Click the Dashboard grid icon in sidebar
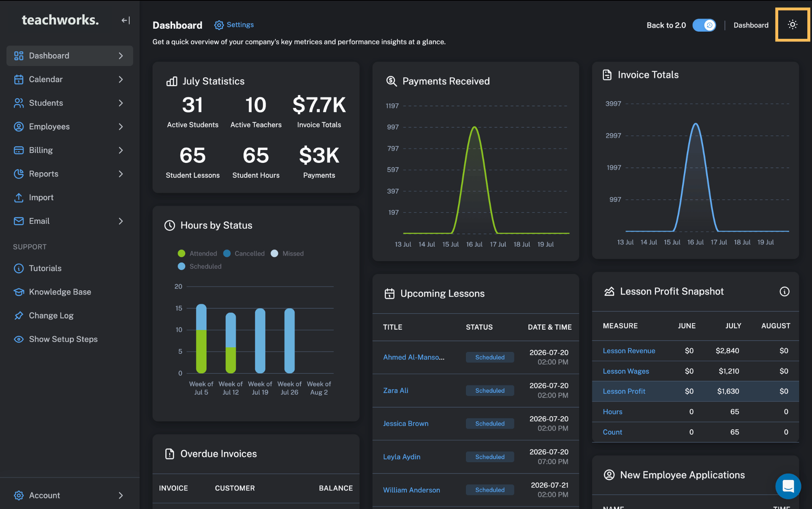Viewport: 812px width, 509px height. [19, 56]
